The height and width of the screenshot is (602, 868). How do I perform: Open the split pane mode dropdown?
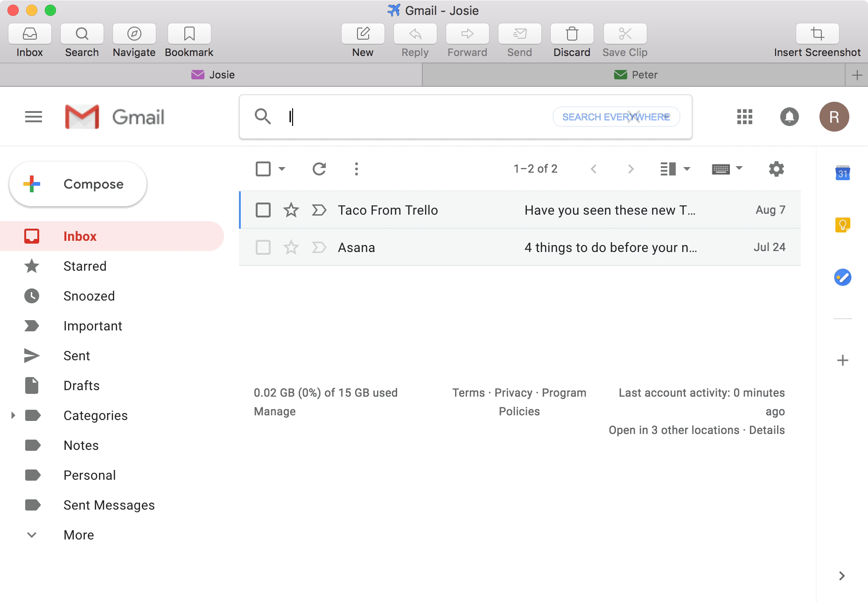click(x=687, y=169)
